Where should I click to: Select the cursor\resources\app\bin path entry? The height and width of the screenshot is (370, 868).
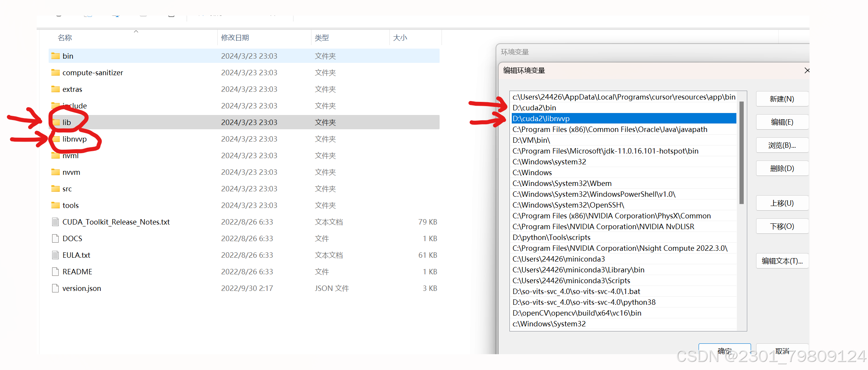coord(624,97)
